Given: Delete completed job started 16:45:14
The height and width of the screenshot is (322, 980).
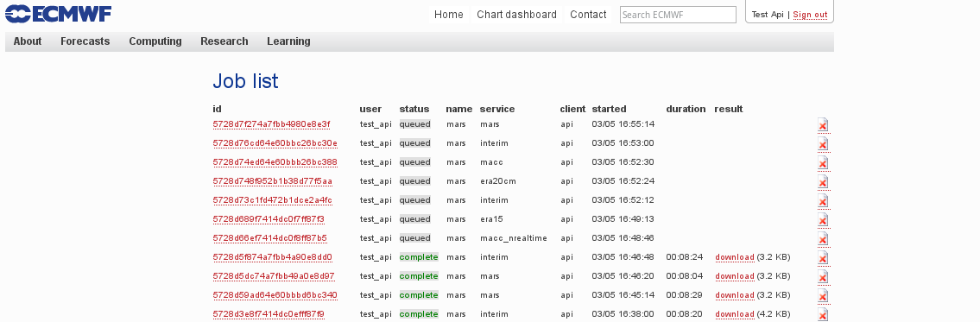Looking at the screenshot, I should (823, 296).
